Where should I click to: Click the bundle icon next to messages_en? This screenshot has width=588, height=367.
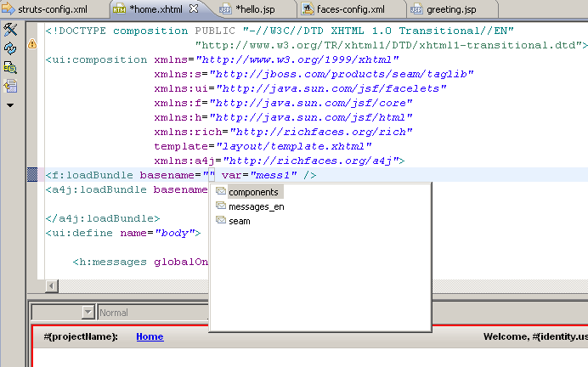pos(221,206)
